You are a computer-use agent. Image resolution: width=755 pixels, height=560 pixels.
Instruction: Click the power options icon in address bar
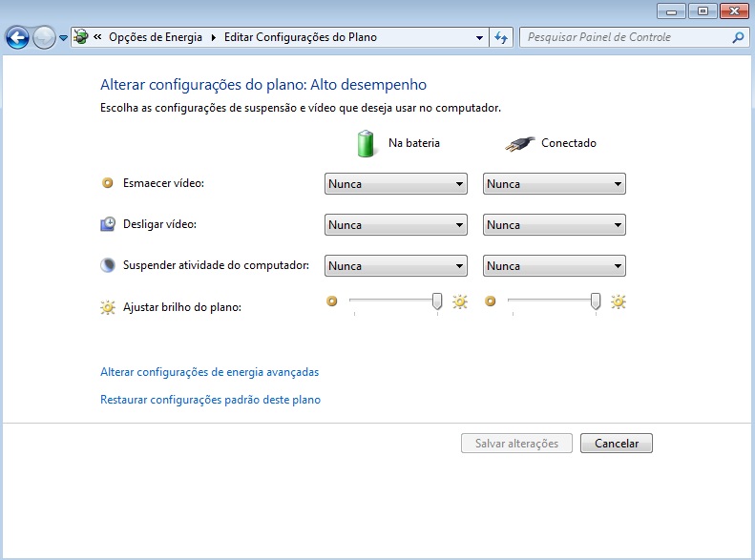(82, 38)
